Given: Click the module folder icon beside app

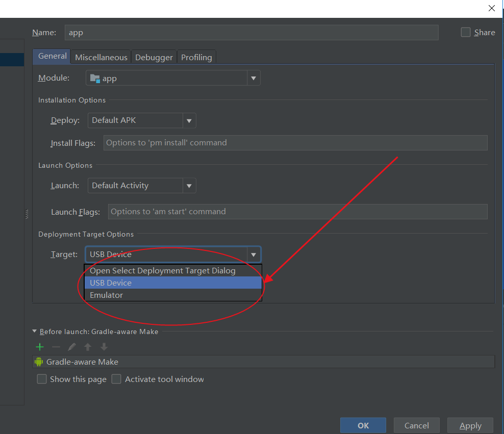Looking at the screenshot, I should pos(95,79).
